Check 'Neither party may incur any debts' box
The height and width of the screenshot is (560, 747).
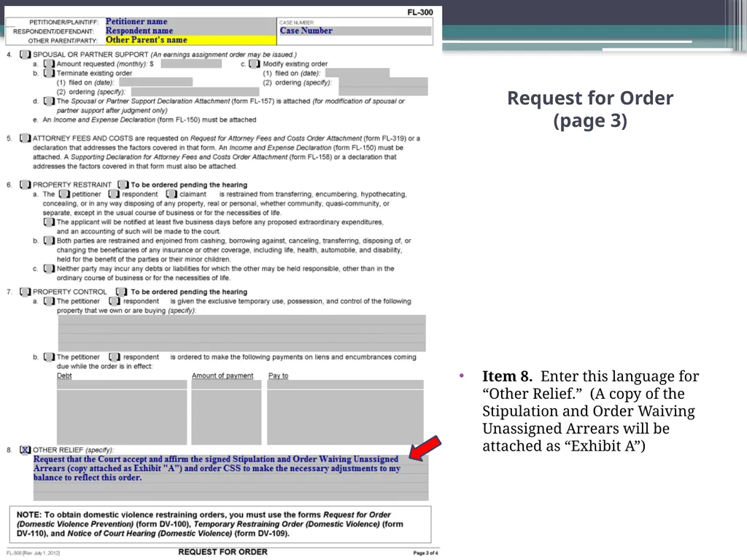point(49,268)
